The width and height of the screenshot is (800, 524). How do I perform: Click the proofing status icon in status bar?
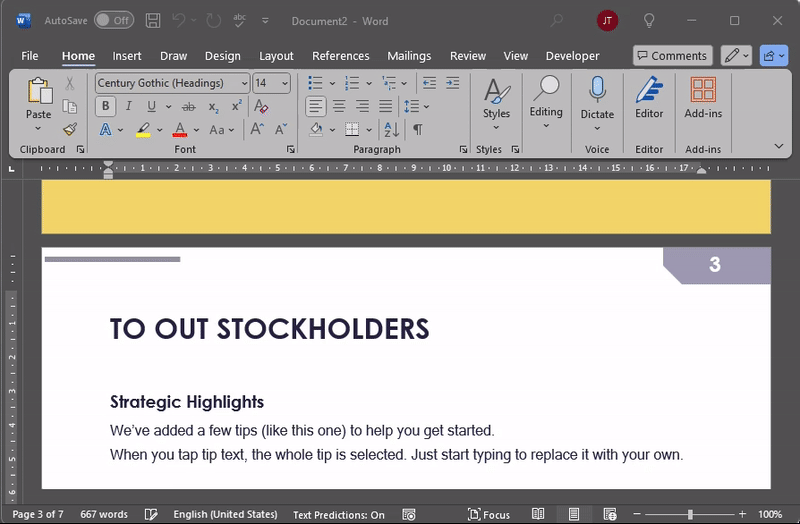pyautogui.click(x=151, y=514)
